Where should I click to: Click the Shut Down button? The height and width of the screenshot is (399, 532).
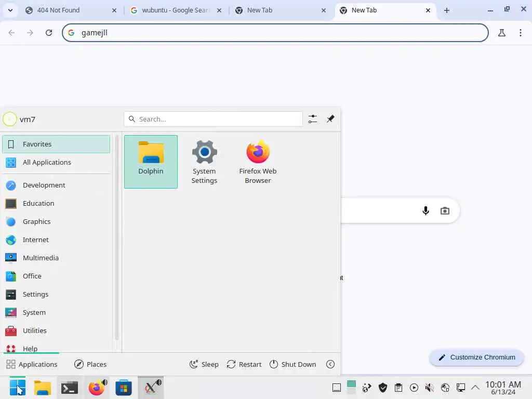(293, 364)
